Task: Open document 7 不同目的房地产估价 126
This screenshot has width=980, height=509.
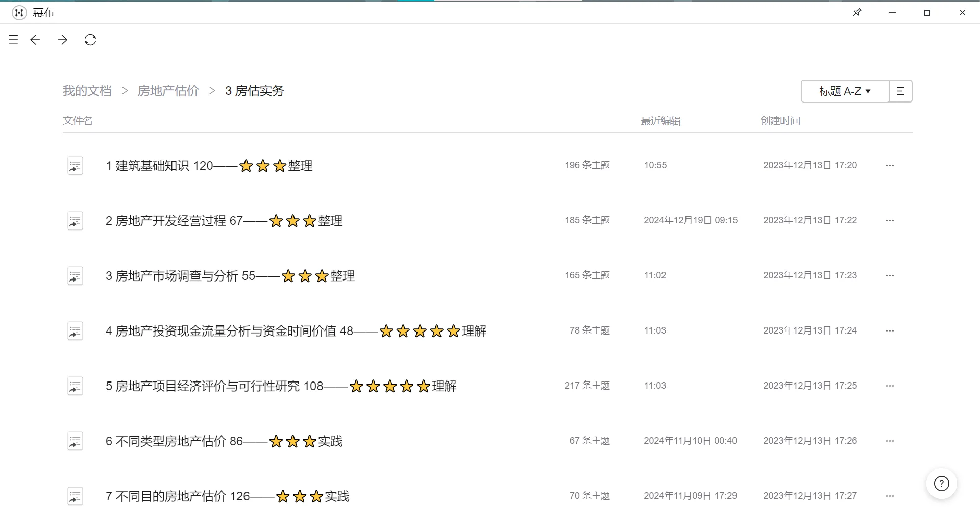Action: pyautogui.click(x=228, y=496)
